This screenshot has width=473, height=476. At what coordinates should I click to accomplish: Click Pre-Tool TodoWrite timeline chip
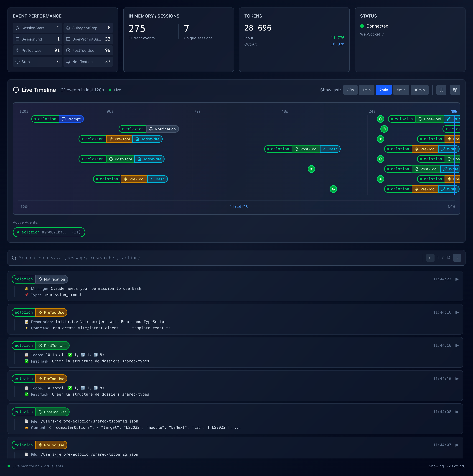coord(120,139)
